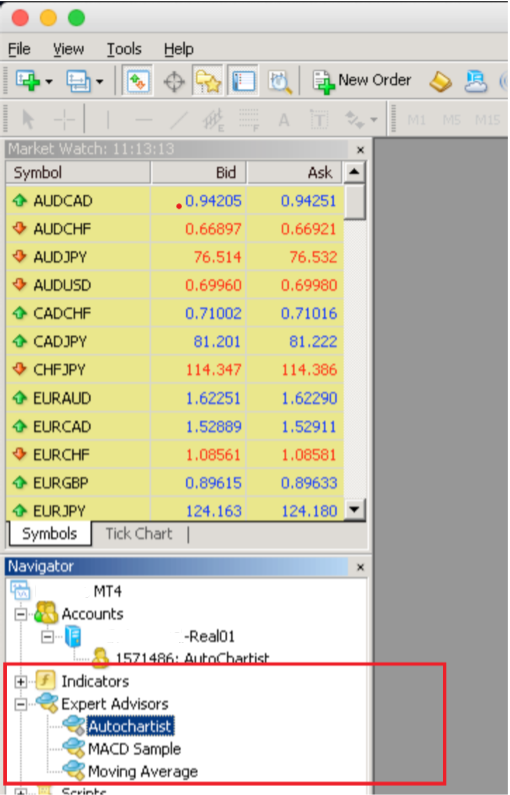Collapse the Accounts tree node
Screen dimensions: 510x795
coord(20,615)
